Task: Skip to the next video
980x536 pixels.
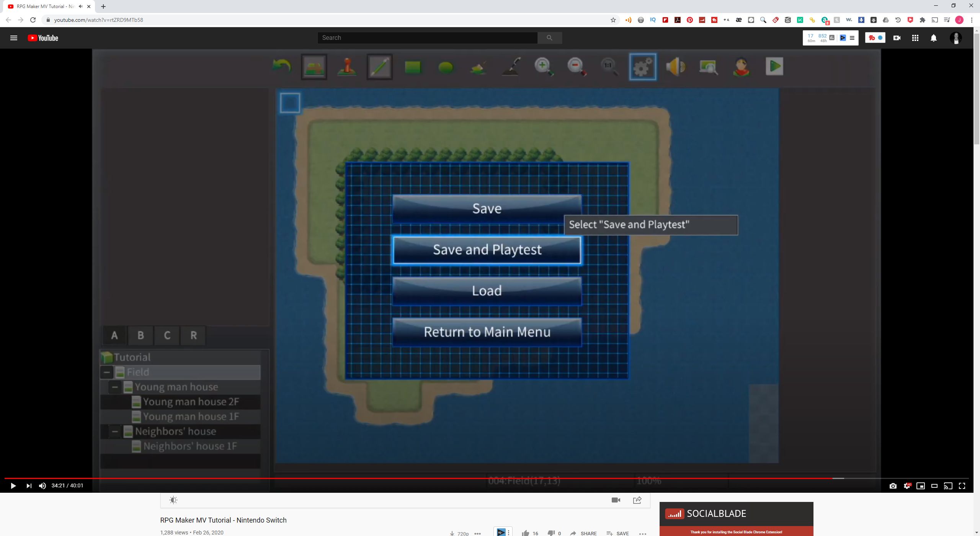Action: [29, 486]
